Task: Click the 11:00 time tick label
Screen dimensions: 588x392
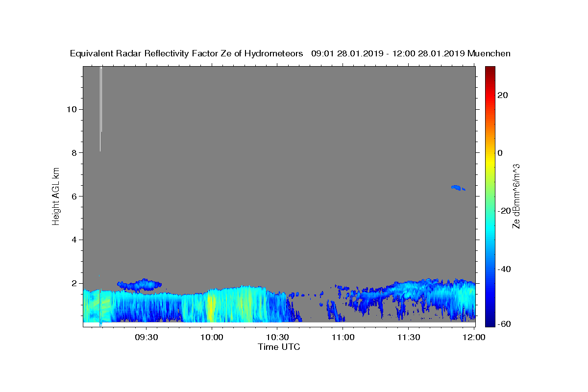Action: (343, 337)
